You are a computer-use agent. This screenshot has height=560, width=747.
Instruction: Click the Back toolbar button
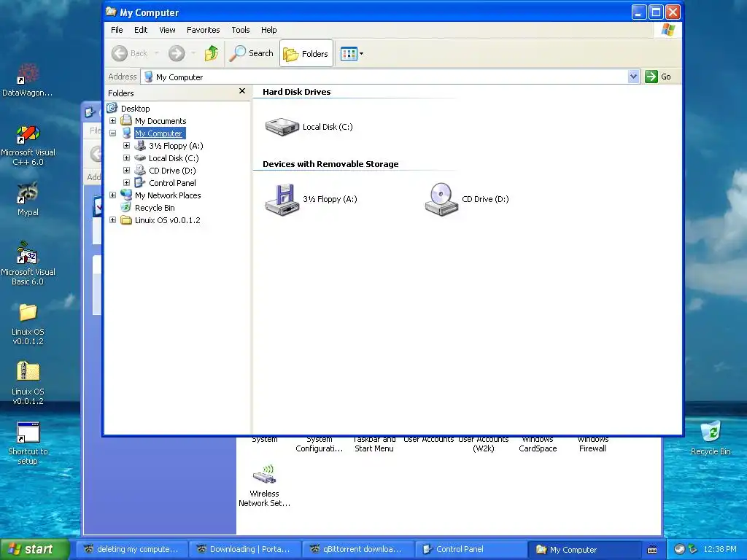130,53
